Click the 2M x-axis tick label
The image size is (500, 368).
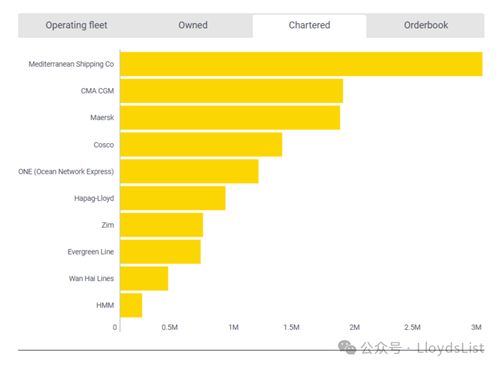click(354, 327)
